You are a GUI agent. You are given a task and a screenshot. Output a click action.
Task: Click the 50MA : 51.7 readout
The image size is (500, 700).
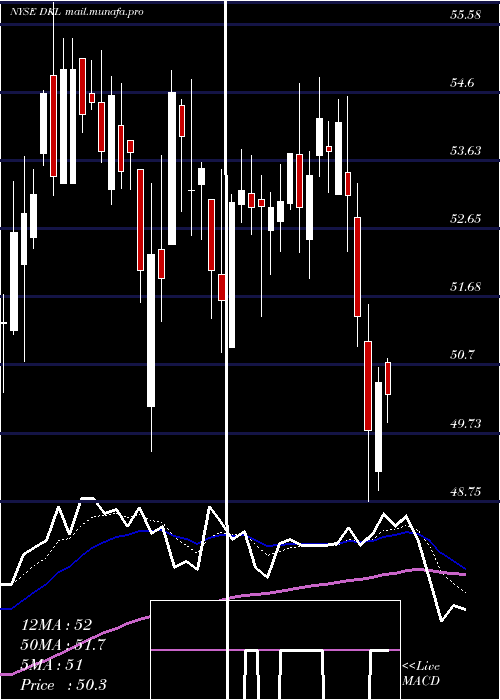click(64, 645)
